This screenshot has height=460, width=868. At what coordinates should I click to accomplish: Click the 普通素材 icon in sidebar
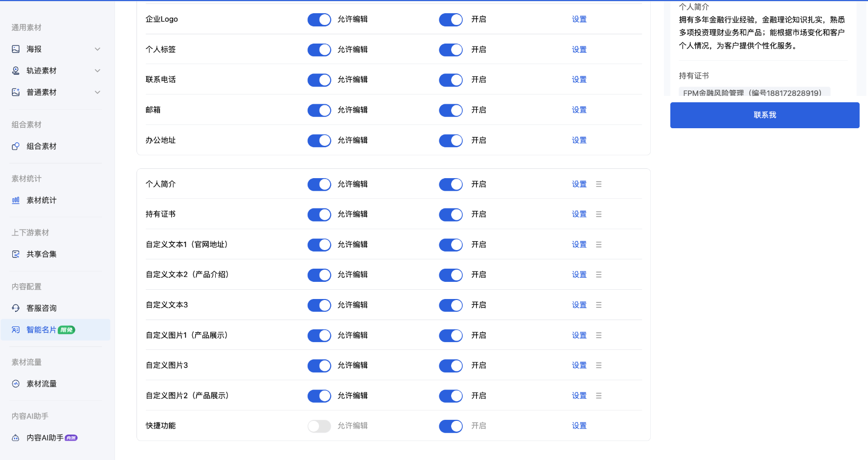pyautogui.click(x=16, y=92)
